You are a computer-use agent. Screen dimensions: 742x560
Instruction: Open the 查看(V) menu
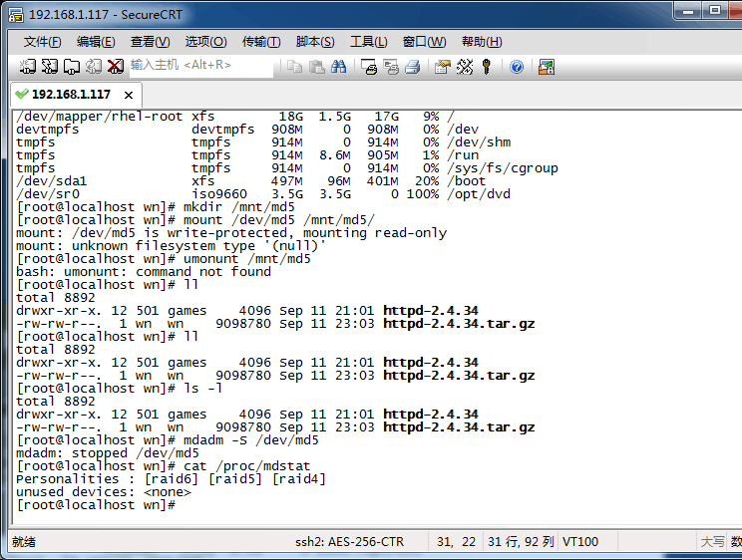pos(150,42)
